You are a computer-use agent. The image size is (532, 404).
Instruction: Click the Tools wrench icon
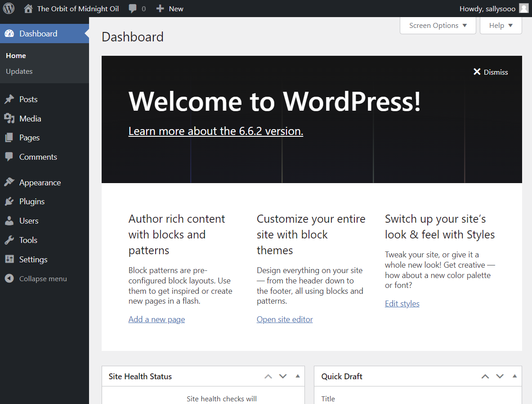(9, 240)
